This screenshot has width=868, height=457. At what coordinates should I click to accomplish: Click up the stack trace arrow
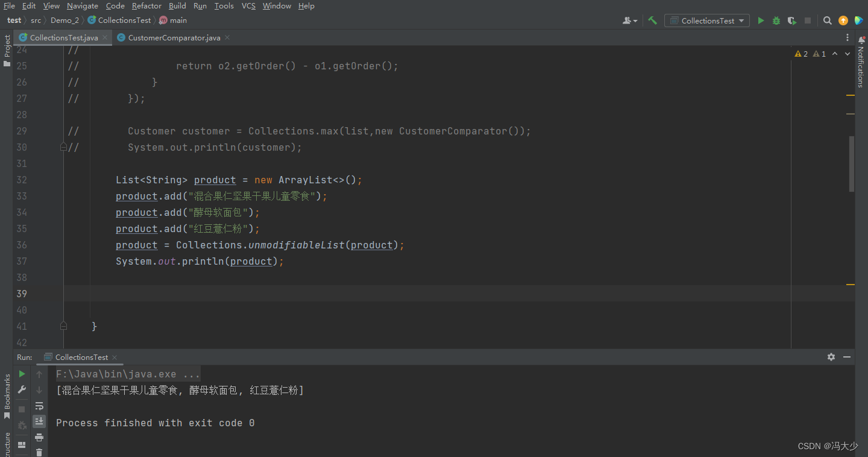39,374
